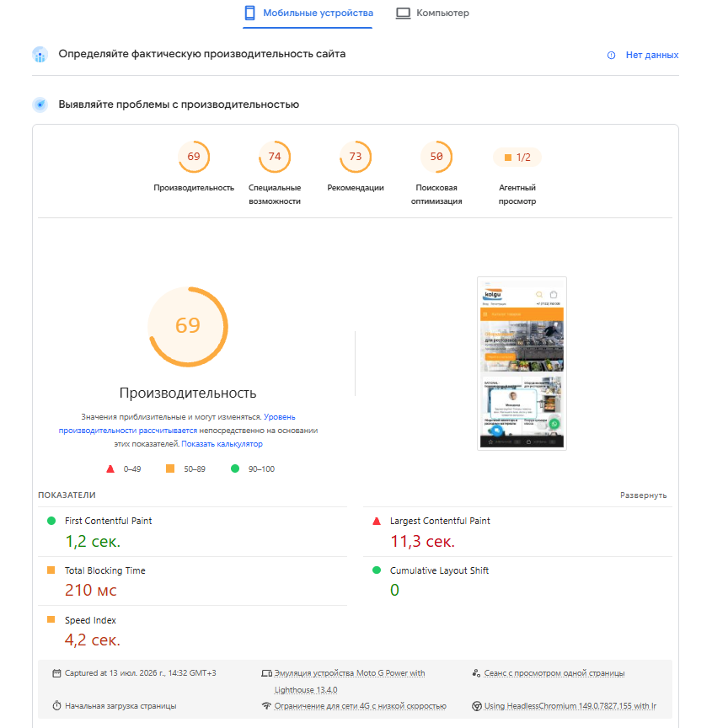Click the Captured at 13 июл. 2026 text
The image size is (712, 728).
140,673
